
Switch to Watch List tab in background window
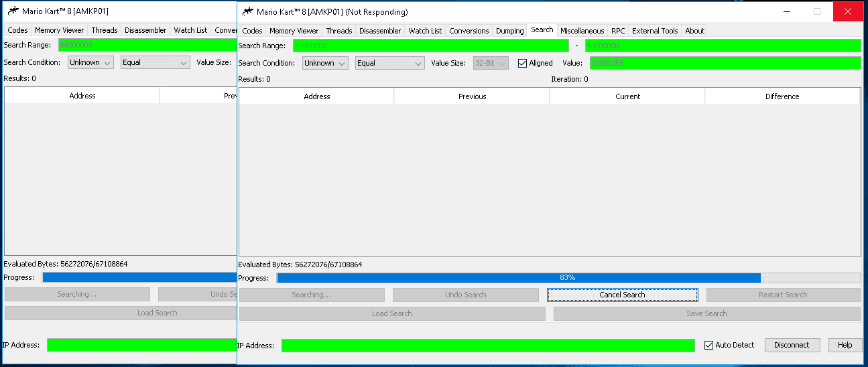point(190,30)
